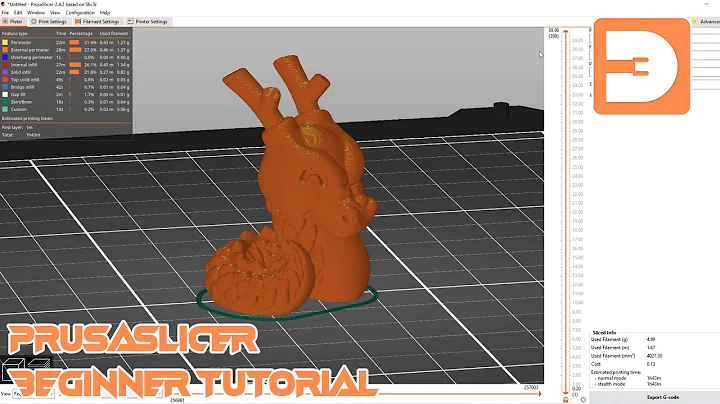Switch to the Plater tab
This screenshot has width=720, height=404.
coord(13,22)
